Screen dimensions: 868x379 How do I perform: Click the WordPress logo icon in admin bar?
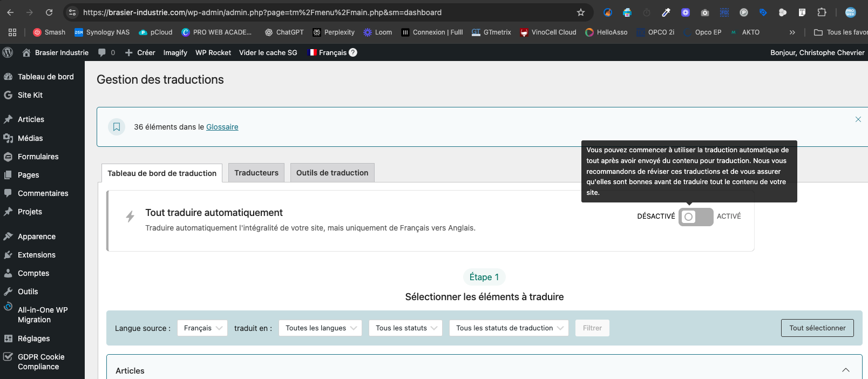pyautogui.click(x=8, y=52)
